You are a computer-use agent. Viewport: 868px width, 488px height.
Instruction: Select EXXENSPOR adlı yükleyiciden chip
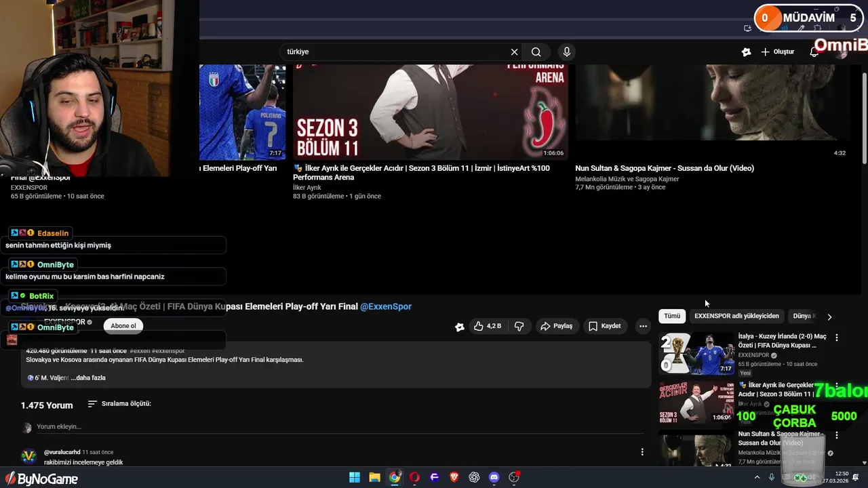(x=736, y=316)
